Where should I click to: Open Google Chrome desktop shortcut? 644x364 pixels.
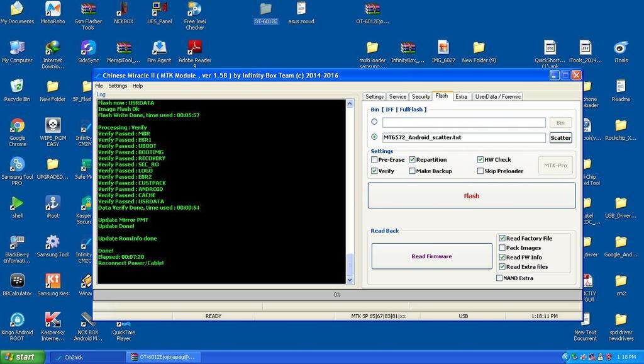17,126
